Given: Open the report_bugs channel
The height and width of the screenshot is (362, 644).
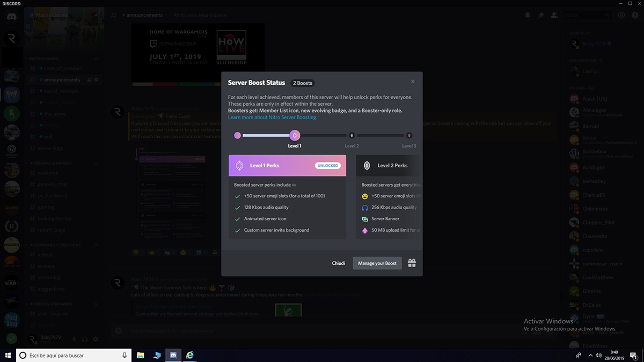Looking at the screenshot, I should 63,230.
